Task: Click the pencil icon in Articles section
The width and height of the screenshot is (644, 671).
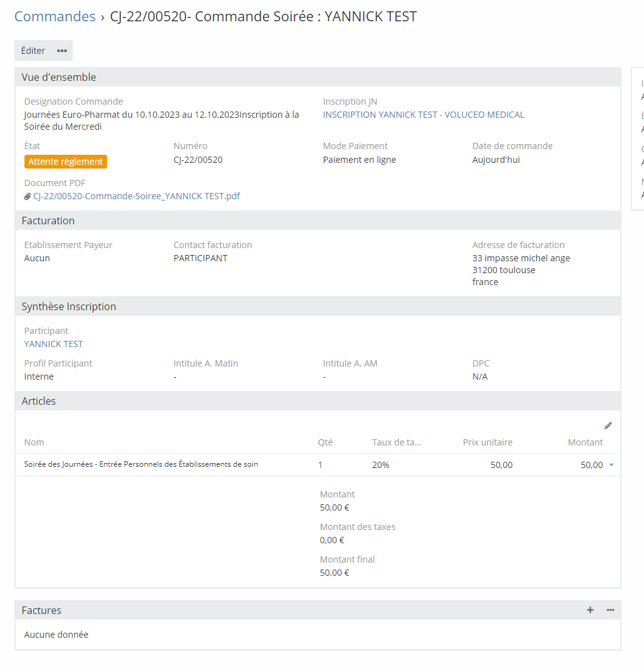Action: pos(608,426)
